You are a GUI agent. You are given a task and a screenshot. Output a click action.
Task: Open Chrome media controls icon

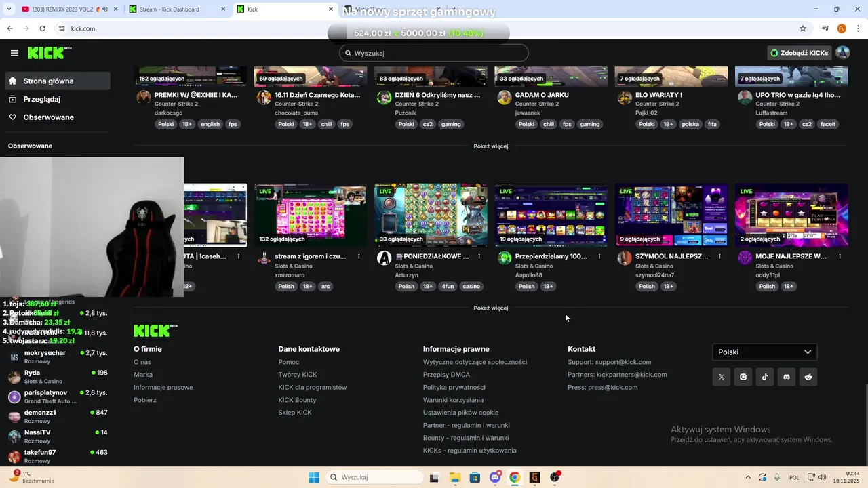825,28
